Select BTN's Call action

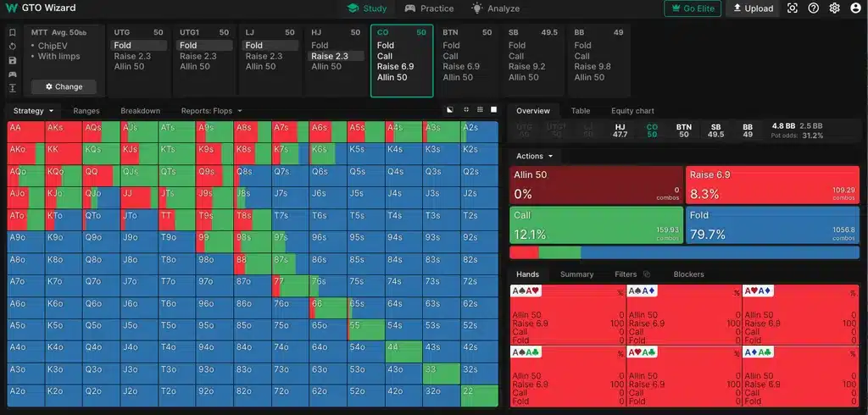[451, 56]
